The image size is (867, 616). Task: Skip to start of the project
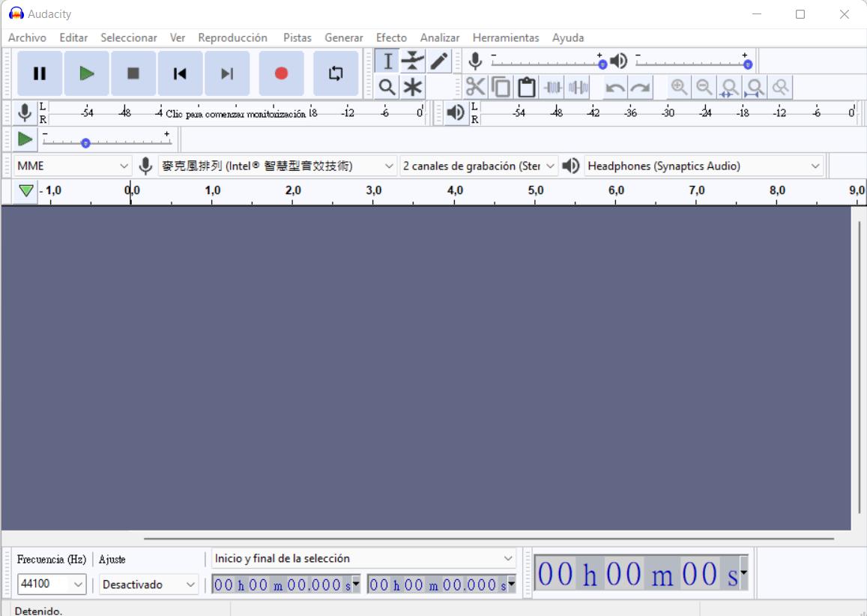(181, 73)
